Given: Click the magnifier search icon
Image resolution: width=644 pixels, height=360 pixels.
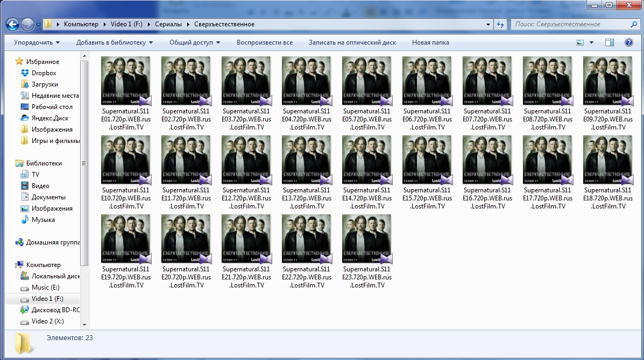Looking at the screenshot, I should click(634, 24).
